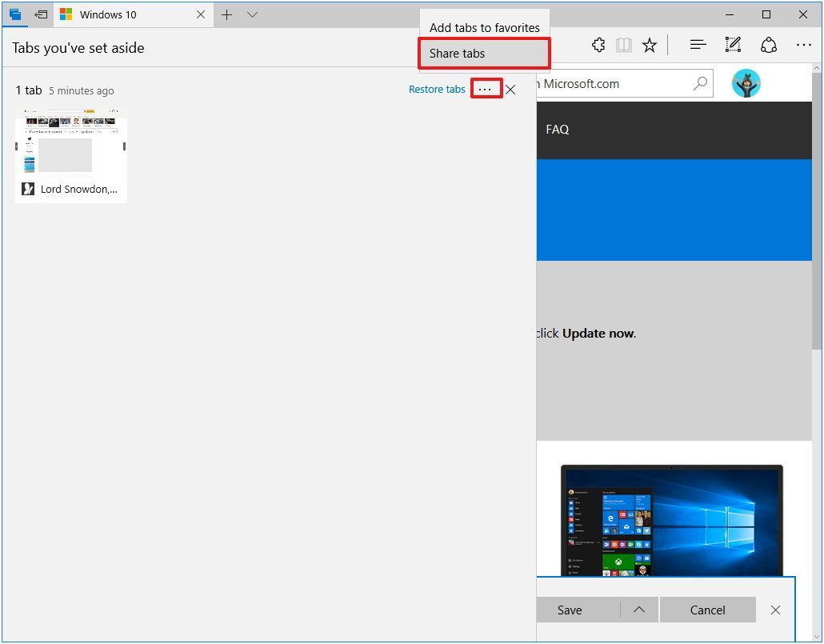Open a new browser tab
Viewport: 824px width, 644px height.
coord(228,14)
